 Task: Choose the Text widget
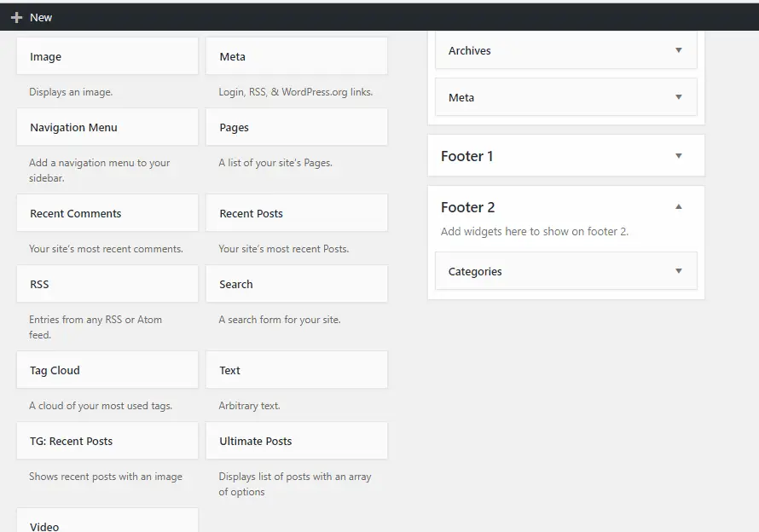click(x=297, y=370)
